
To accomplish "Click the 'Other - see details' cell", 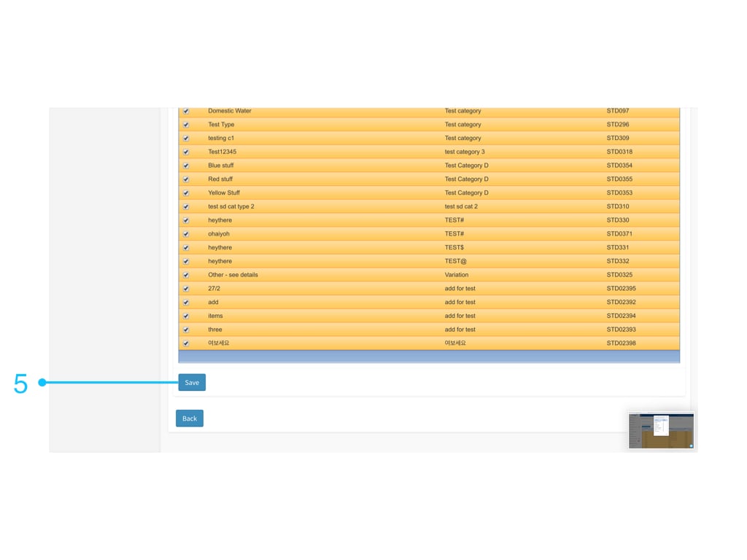I will pyautogui.click(x=233, y=275).
